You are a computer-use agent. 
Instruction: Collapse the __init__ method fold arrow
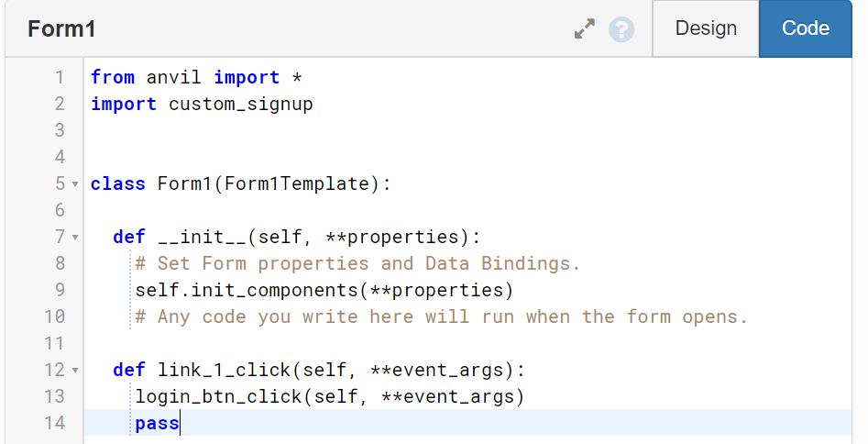[75, 238]
